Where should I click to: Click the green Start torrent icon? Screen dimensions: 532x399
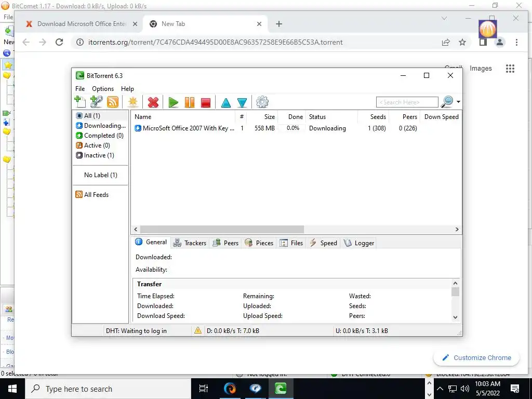(x=173, y=102)
